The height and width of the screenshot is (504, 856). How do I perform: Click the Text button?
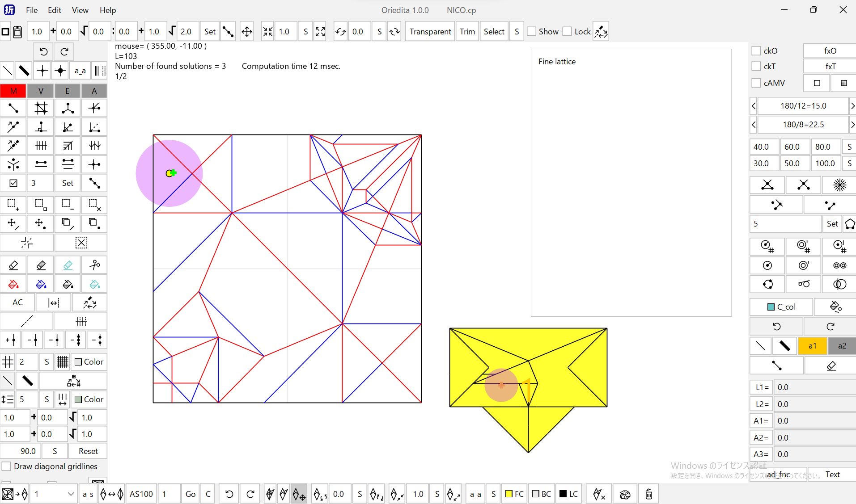click(832, 475)
